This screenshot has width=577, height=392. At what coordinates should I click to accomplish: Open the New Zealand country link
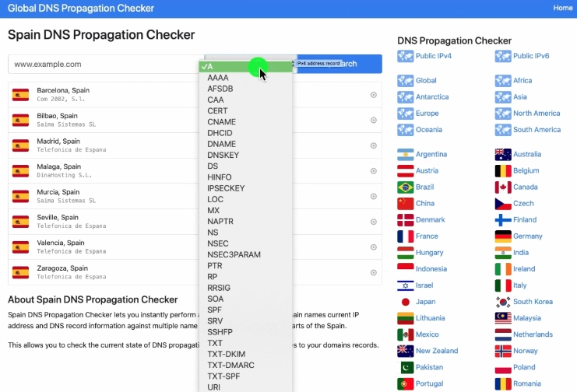coord(437,351)
